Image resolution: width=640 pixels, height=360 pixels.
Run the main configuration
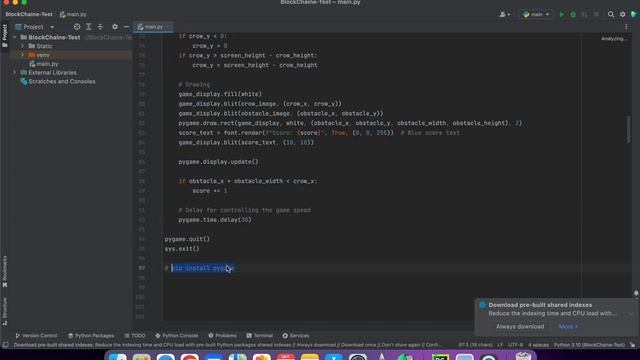[x=562, y=14]
